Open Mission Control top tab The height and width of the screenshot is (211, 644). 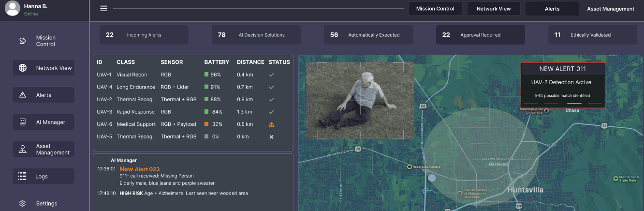pyautogui.click(x=435, y=9)
